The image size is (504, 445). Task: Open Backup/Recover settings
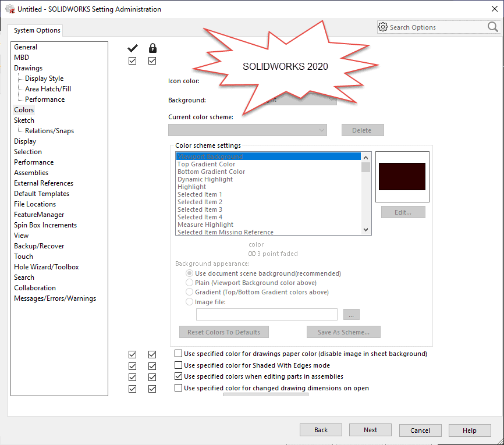(x=39, y=246)
